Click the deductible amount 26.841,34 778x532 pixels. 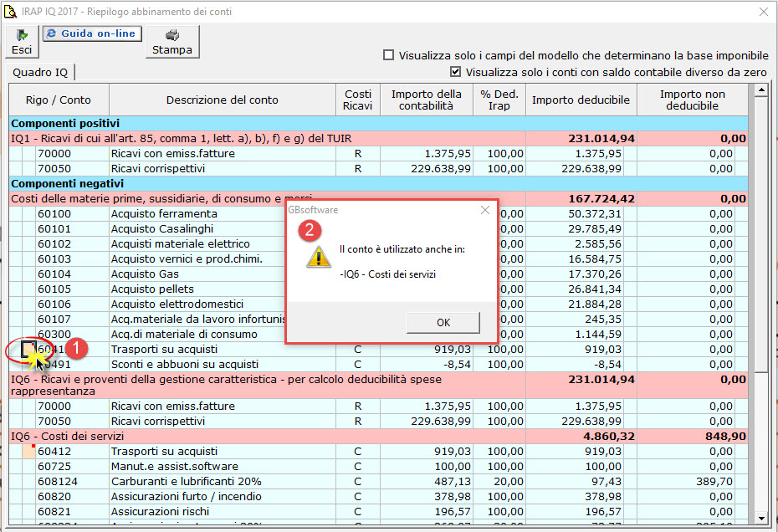595,289
